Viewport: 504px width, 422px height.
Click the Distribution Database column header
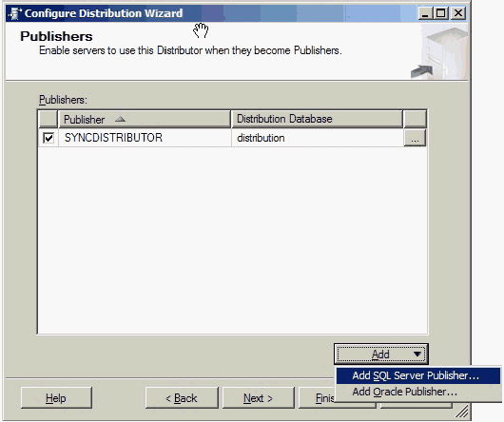pyautogui.click(x=317, y=119)
